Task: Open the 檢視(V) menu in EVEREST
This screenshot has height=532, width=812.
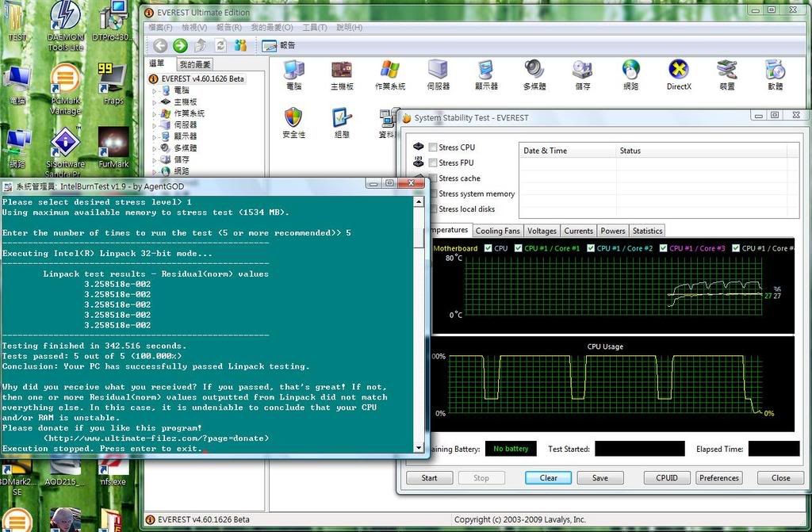Action: 194,28
